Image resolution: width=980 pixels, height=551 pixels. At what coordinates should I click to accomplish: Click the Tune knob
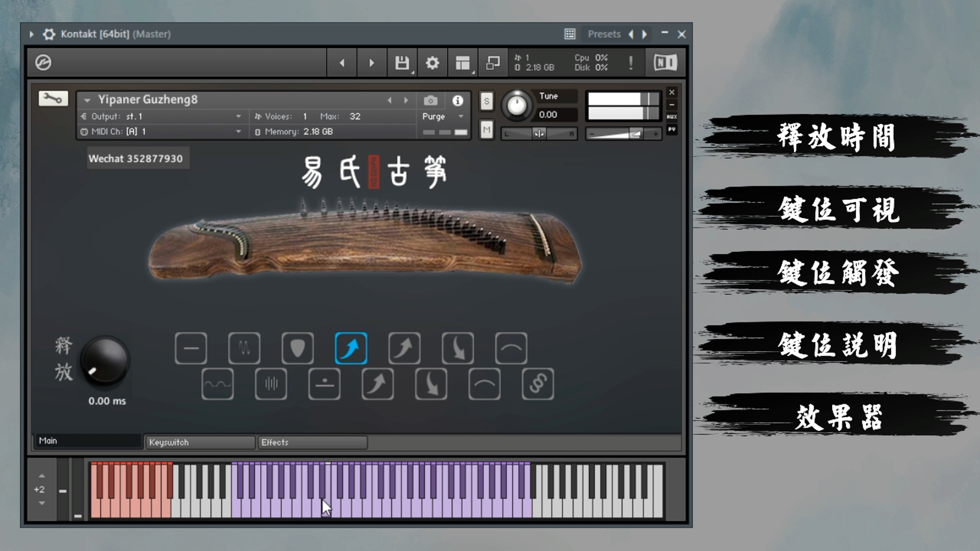tap(517, 105)
